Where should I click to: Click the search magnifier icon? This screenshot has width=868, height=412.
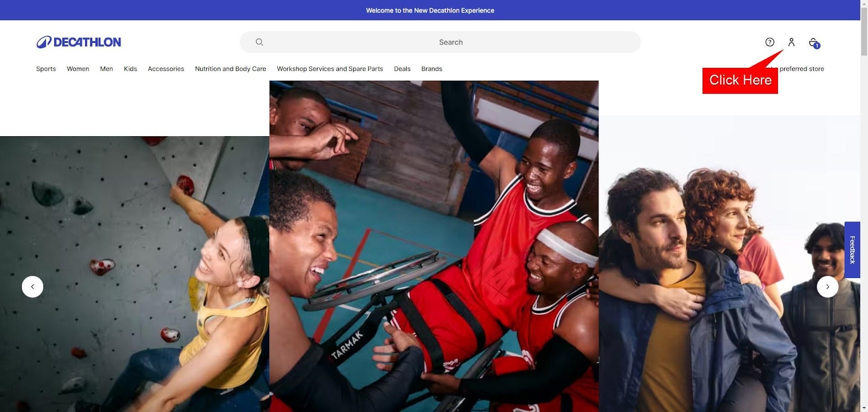point(259,42)
